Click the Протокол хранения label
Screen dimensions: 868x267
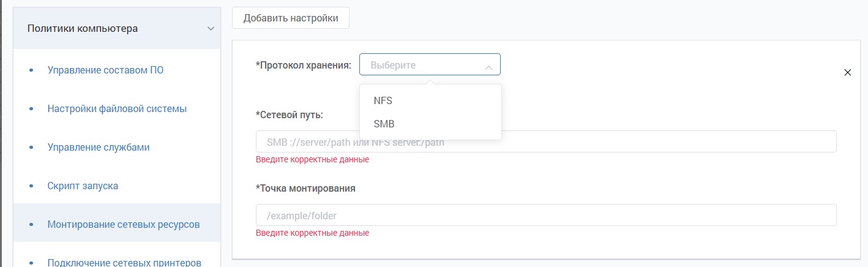coord(304,65)
